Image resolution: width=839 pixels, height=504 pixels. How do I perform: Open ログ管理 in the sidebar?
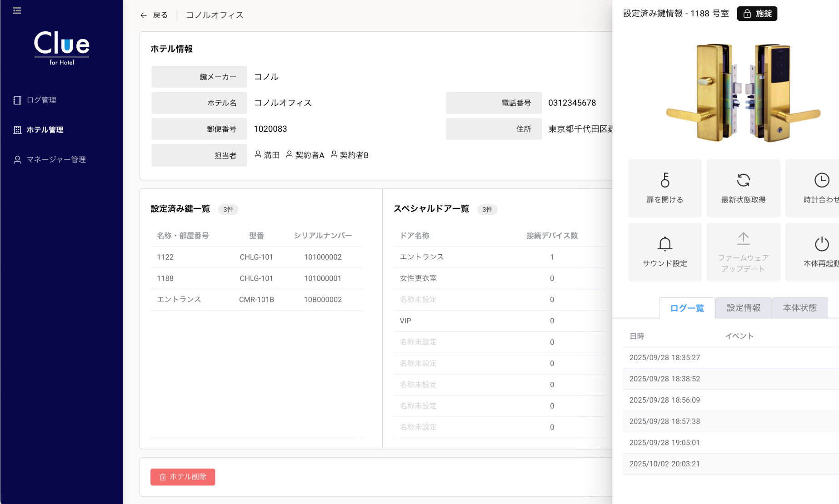pos(41,100)
